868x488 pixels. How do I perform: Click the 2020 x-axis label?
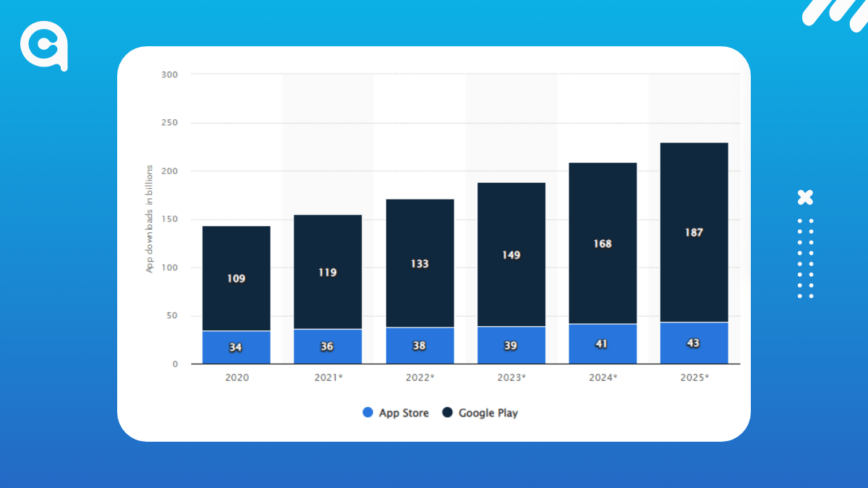tap(237, 377)
